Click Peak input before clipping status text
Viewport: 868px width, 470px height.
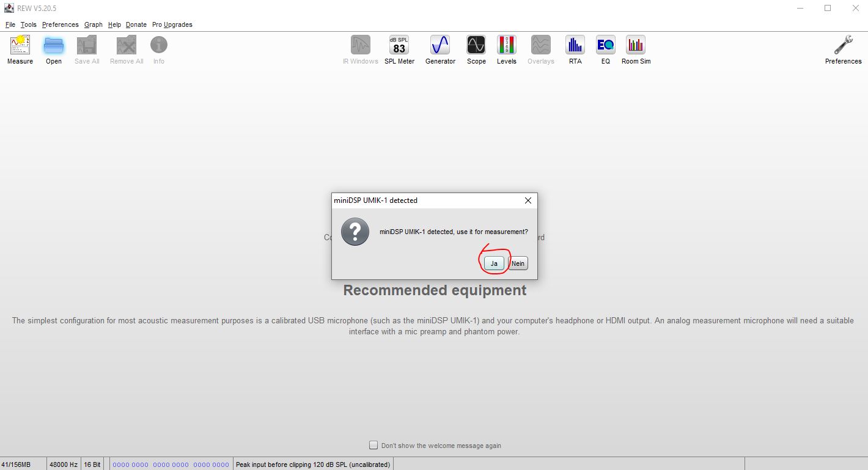coord(313,464)
